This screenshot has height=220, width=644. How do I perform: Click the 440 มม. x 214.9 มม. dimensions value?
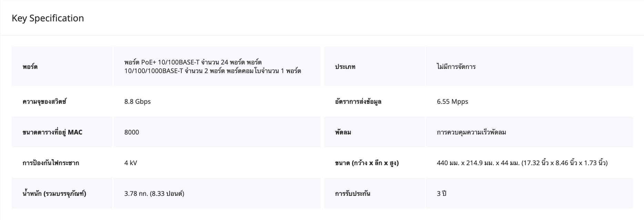click(x=522, y=163)
